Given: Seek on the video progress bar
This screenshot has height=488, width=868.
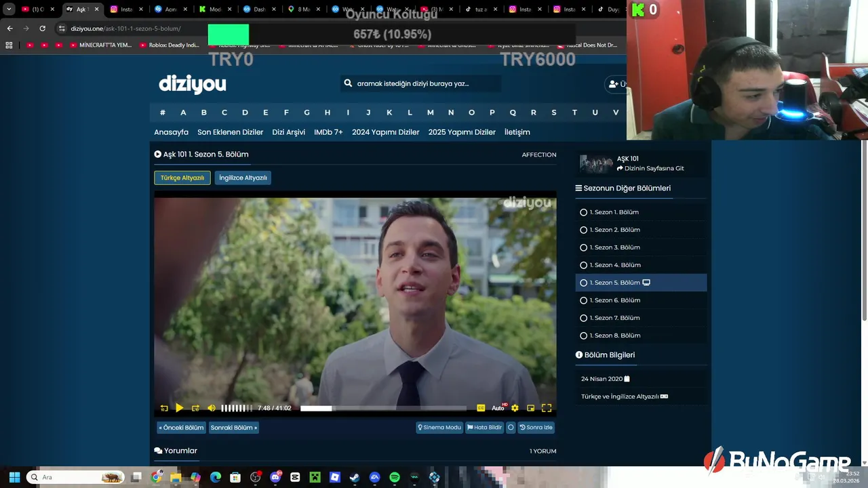Looking at the screenshot, I should click(383, 408).
